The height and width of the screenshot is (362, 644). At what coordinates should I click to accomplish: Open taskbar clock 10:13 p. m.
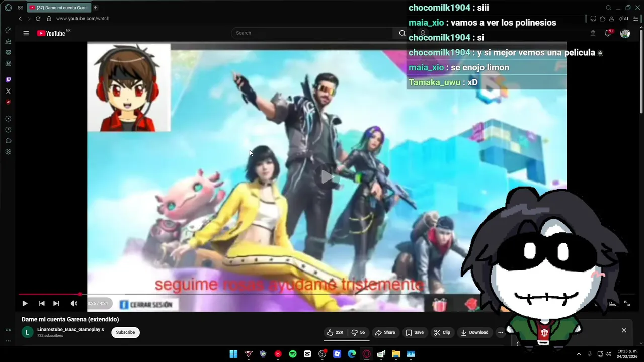(x=627, y=354)
